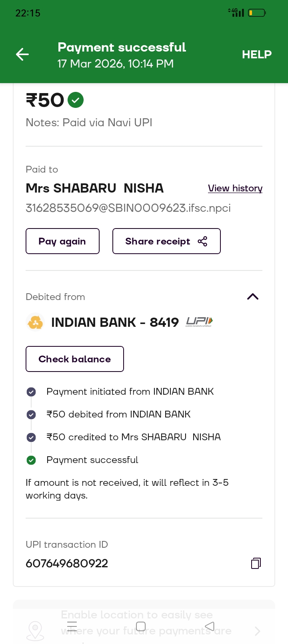This screenshot has height=644, width=288.
Task: Tap the UPI transaction ID number
Action: 67,563
